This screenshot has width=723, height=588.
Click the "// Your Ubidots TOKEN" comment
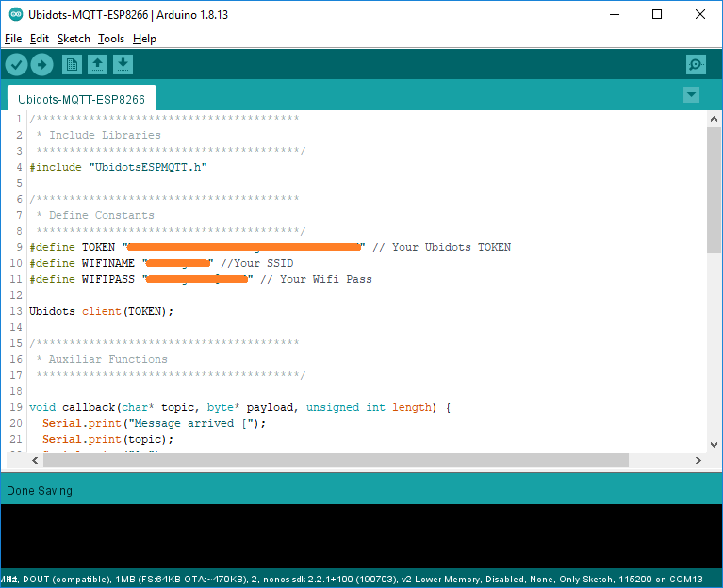click(442, 247)
